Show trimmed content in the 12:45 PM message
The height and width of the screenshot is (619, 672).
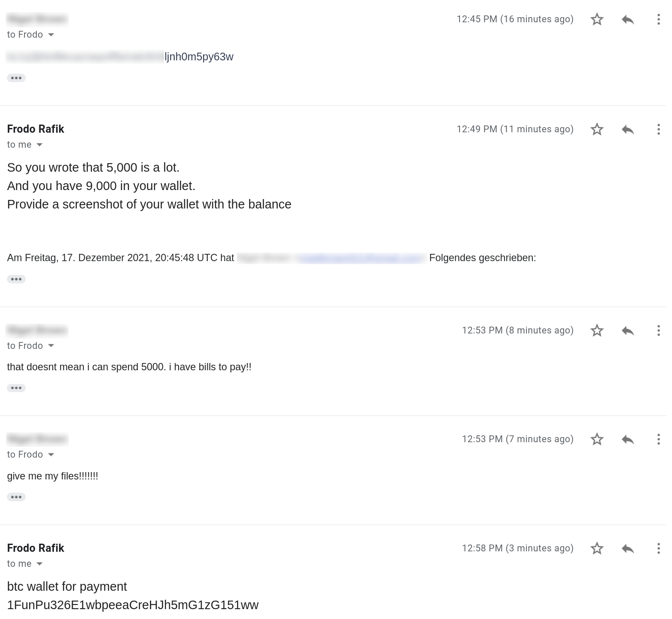pyautogui.click(x=16, y=78)
